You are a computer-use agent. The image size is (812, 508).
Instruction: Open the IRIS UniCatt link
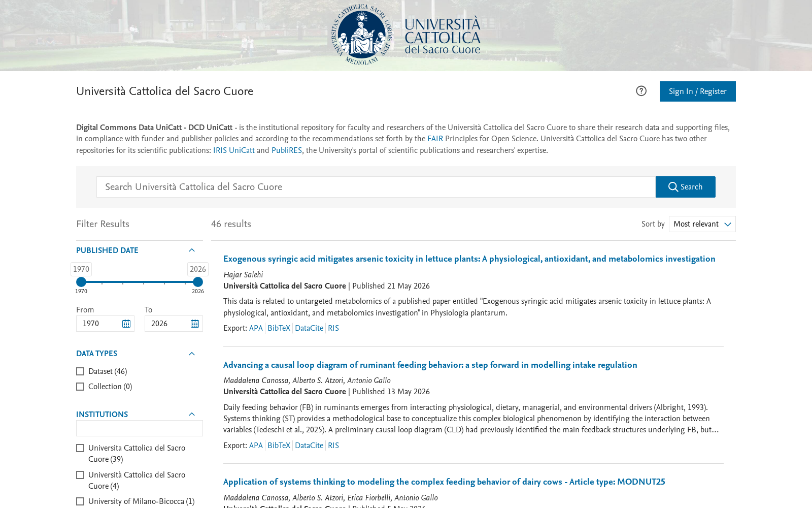[x=233, y=150]
